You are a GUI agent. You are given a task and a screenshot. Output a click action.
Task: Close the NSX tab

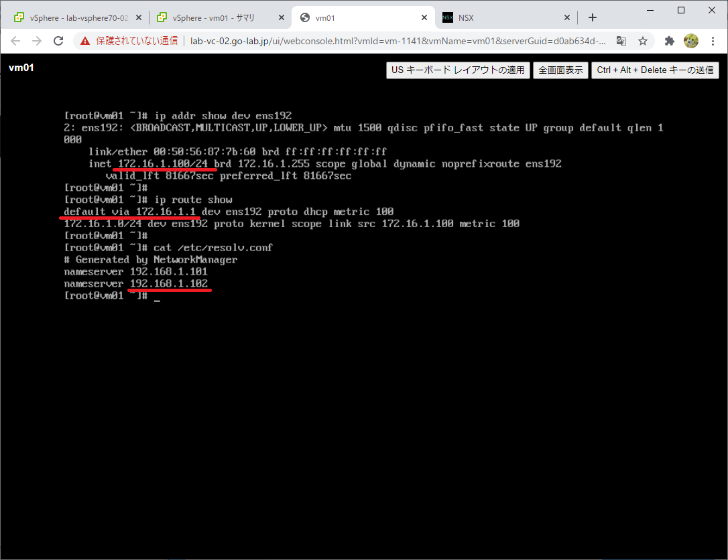pos(567,17)
